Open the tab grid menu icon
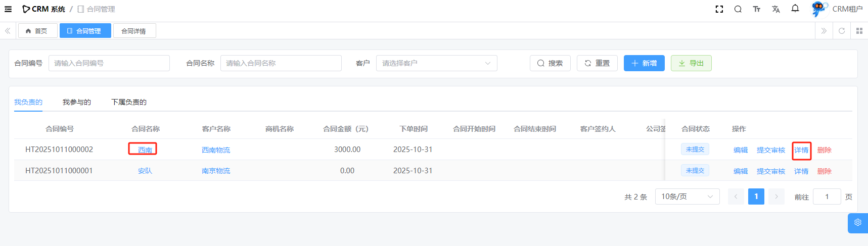This screenshot has height=246, width=868. point(859,31)
